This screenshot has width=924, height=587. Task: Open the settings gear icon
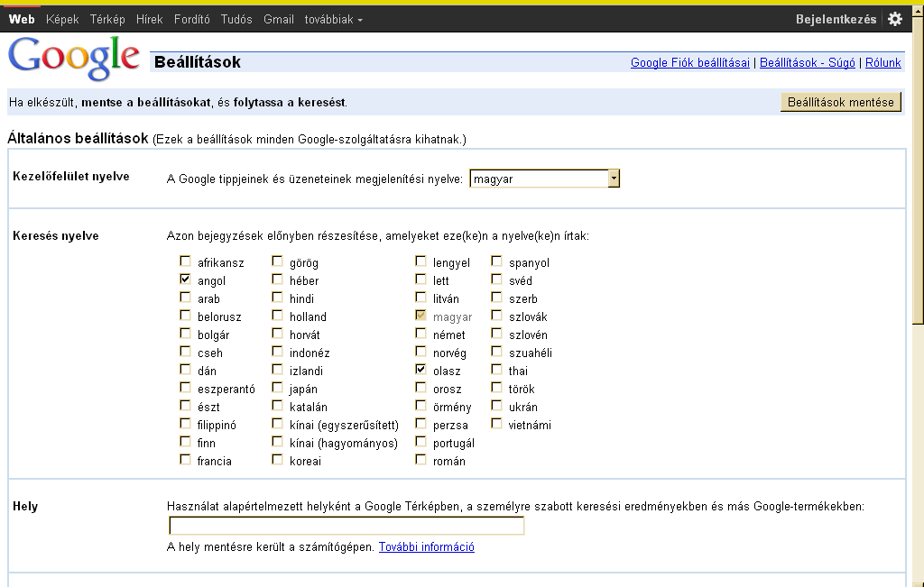(x=894, y=19)
